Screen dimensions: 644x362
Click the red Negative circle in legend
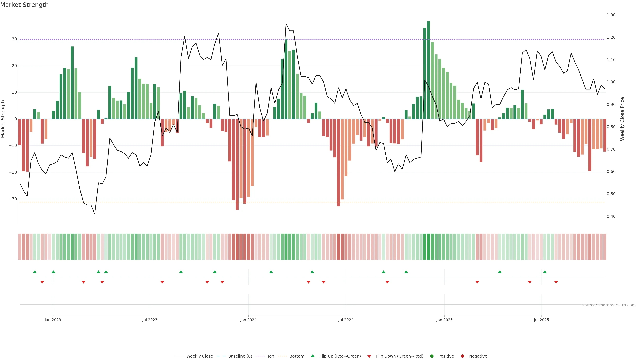[462, 356]
